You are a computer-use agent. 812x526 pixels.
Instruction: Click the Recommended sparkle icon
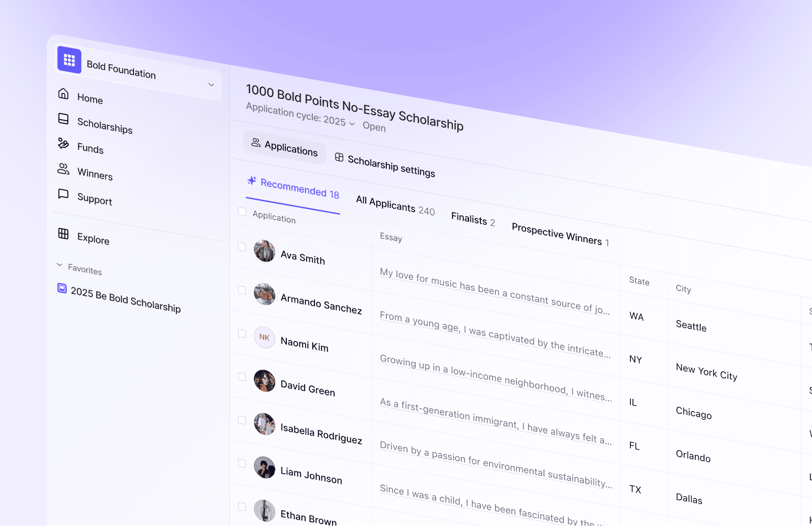[x=252, y=181]
